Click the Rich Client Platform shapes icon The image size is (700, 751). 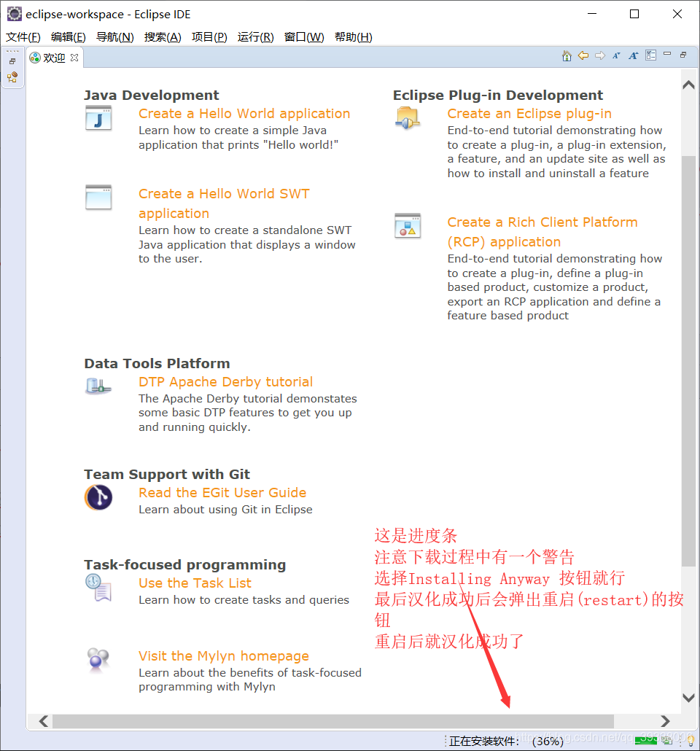(x=408, y=226)
